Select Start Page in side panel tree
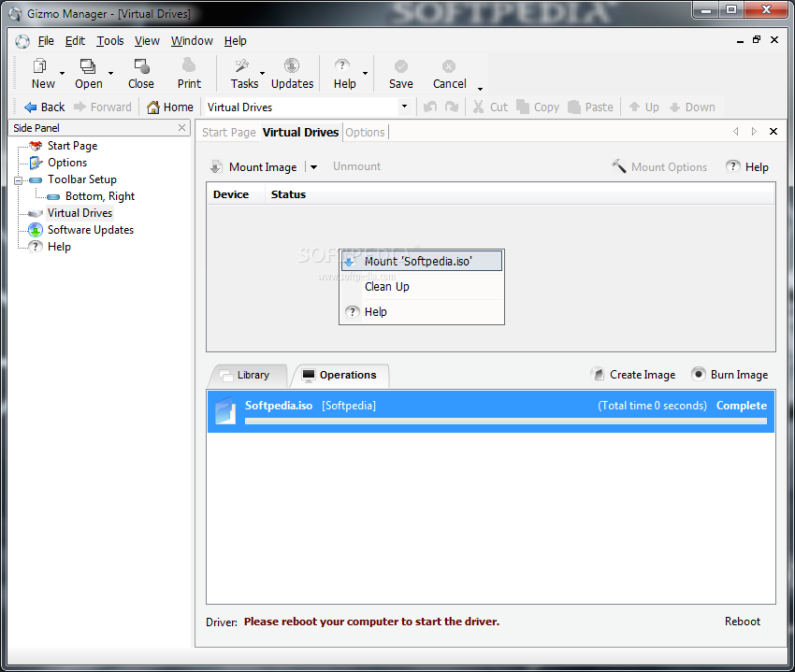795x672 pixels. point(72,146)
